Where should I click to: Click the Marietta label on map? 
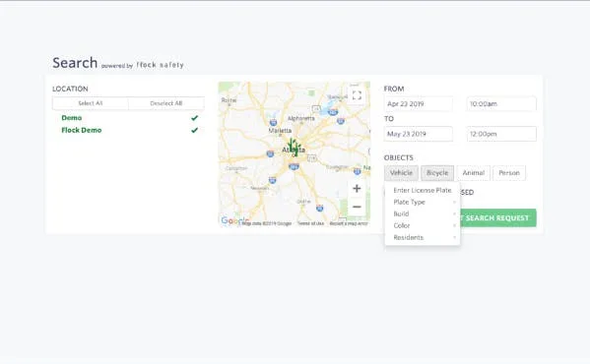point(280,130)
